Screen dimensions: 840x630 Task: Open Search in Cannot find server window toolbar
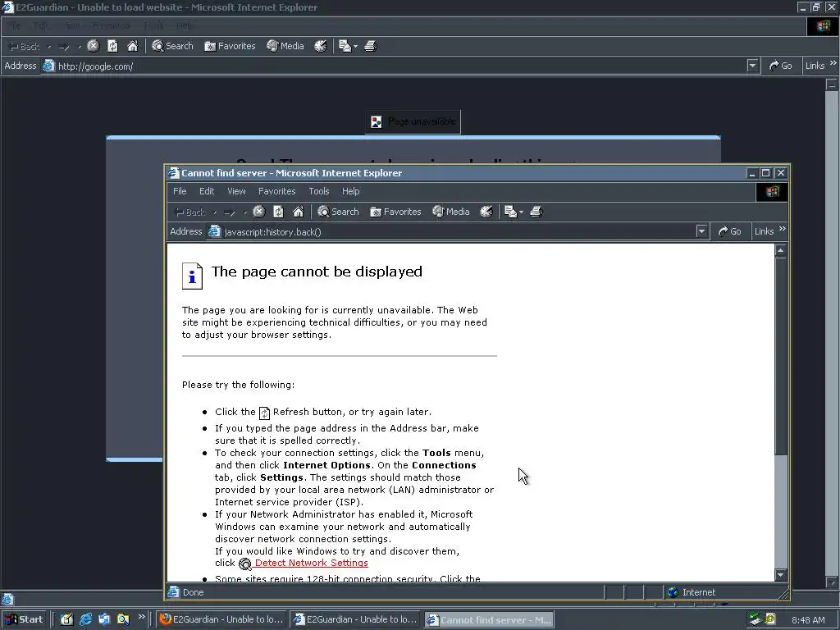tap(338, 212)
